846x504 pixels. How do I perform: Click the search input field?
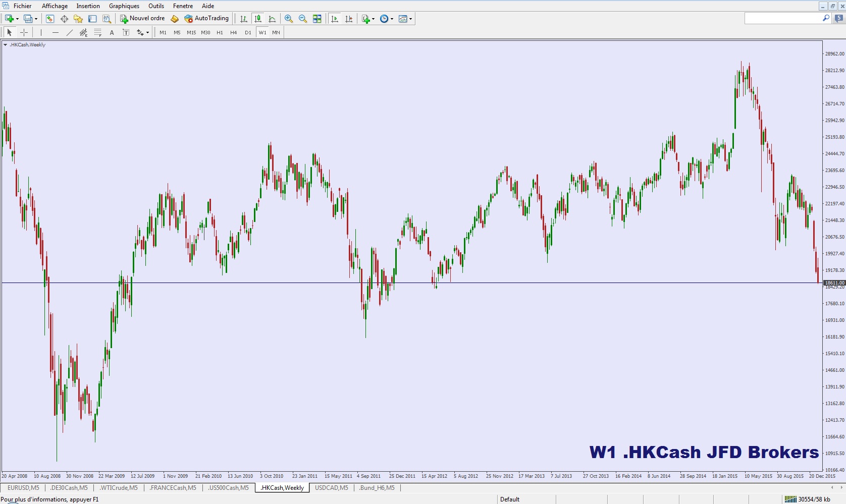point(782,18)
